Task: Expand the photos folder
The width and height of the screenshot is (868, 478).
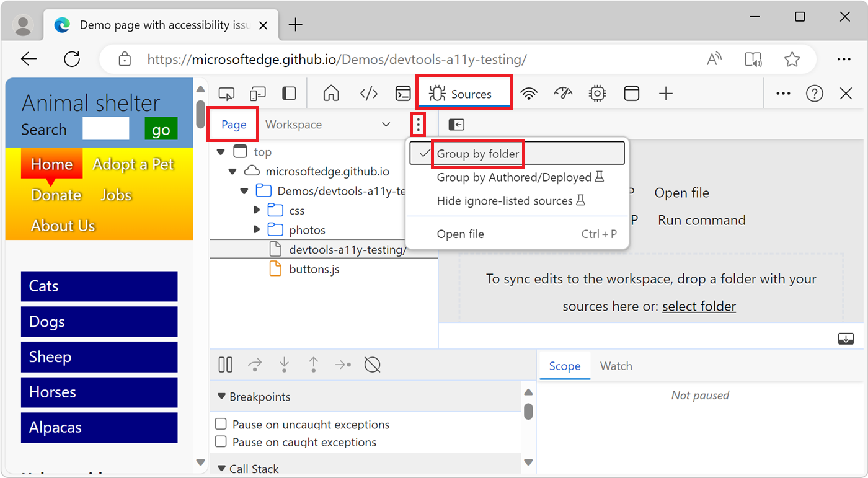Action: coord(257,229)
